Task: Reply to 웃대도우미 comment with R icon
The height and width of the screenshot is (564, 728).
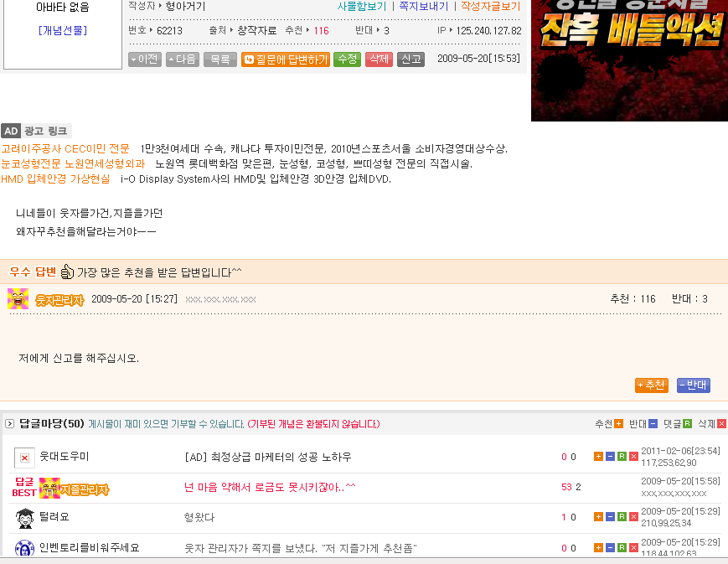Action: coord(622,457)
